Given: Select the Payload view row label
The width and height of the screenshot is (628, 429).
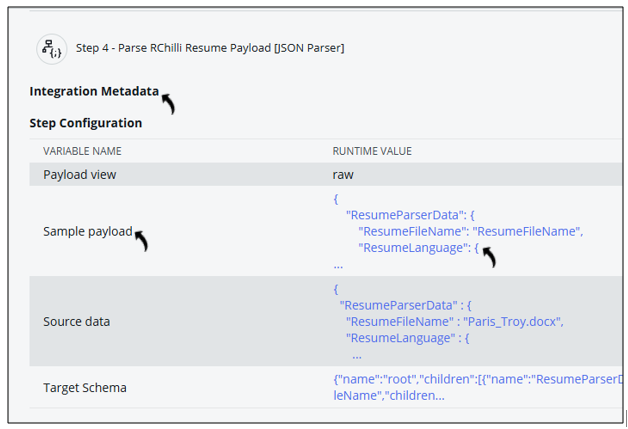Looking at the screenshot, I should [x=80, y=175].
